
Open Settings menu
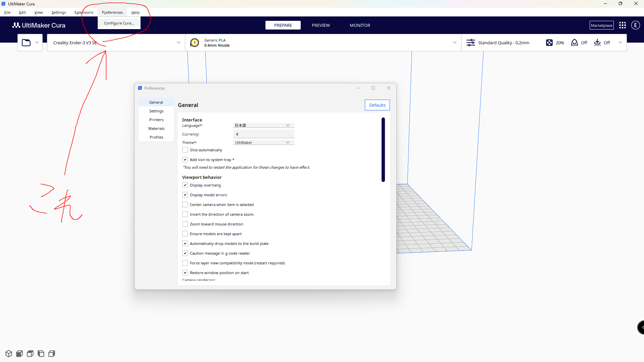pos(59,12)
